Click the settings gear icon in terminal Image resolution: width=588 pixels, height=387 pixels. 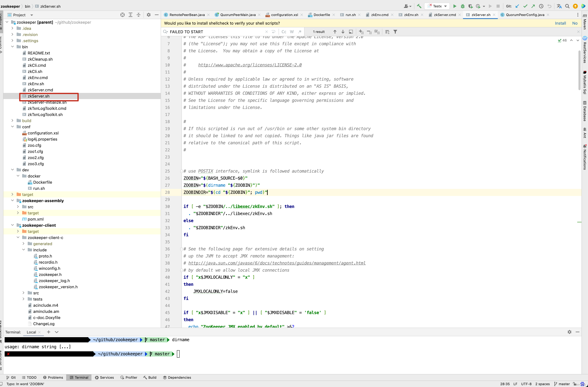click(x=569, y=332)
